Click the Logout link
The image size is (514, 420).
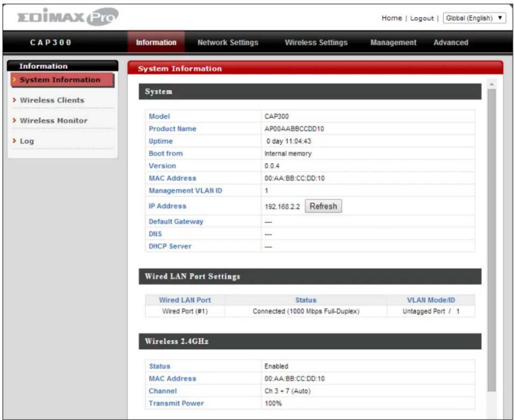click(x=422, y=18)
